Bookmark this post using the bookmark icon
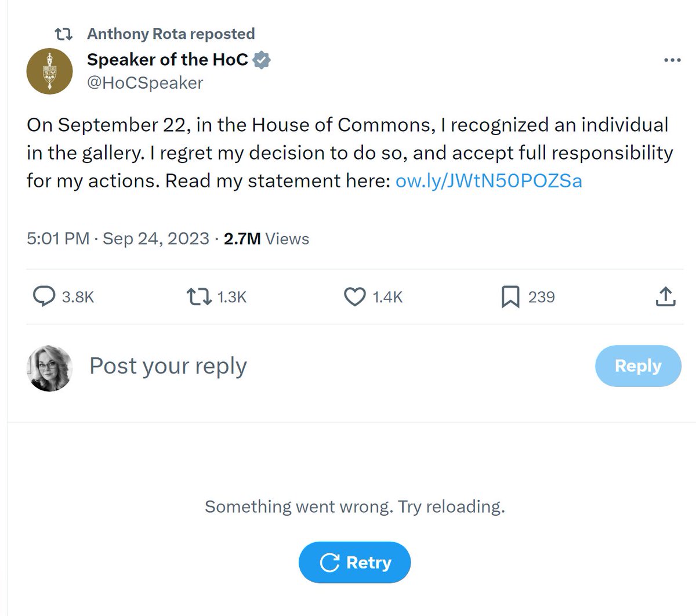Screen dimensions: 696x616 point(510,297)
